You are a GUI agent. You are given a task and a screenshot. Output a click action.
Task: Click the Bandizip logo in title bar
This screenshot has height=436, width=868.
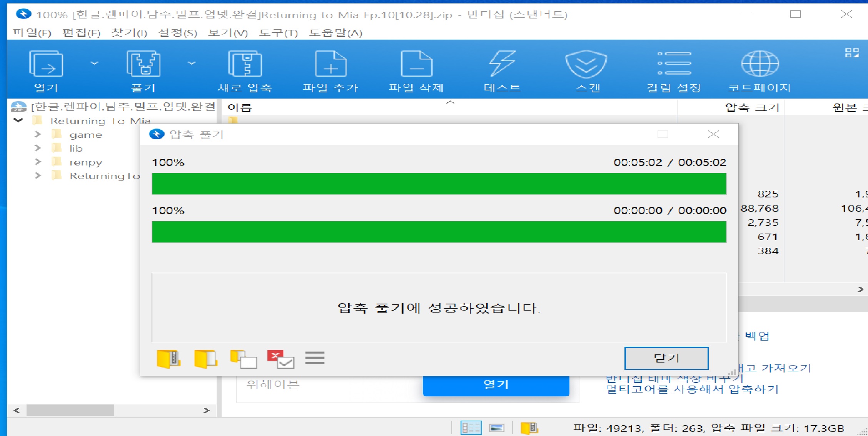pos(23,14)
